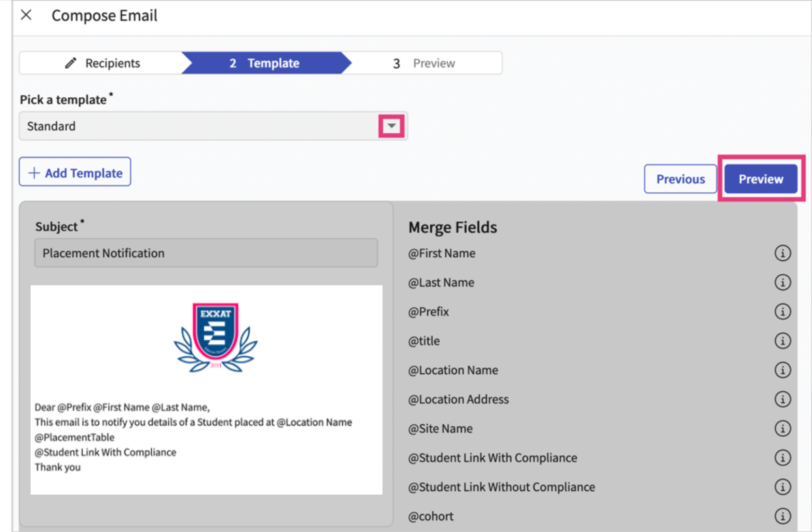This screenshot has width=812, height=532.
Task: View info for @Location Address field
Action: tap(783, 400)
